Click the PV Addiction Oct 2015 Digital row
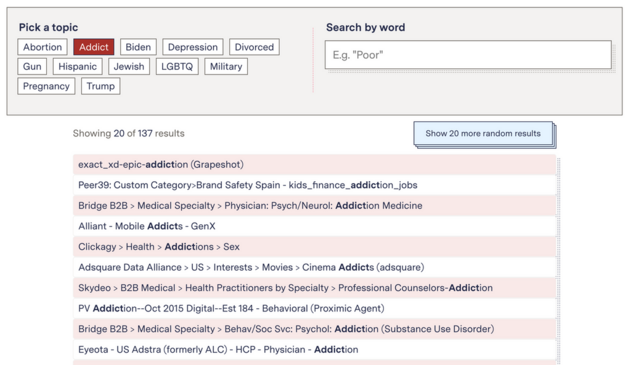Image resolution: width=631 pixels, height=365 pixels. (314, 308)
